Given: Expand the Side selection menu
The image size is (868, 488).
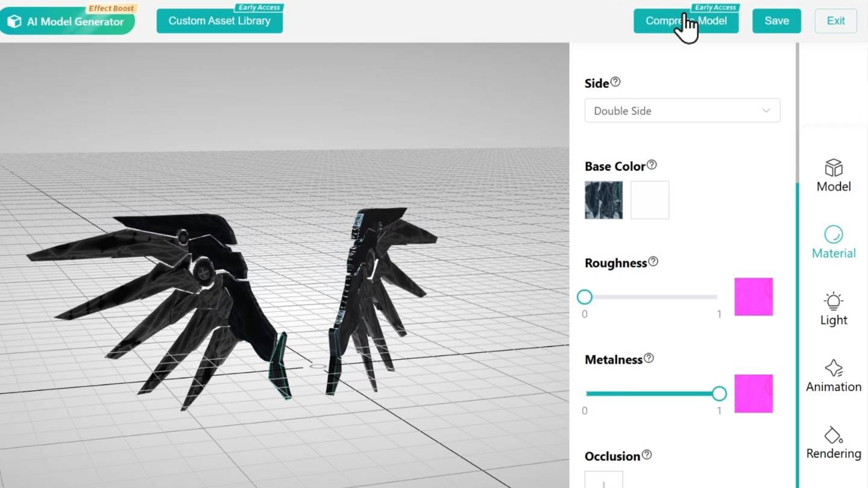Looking at the screenshot, I should (x=682, y=110).
